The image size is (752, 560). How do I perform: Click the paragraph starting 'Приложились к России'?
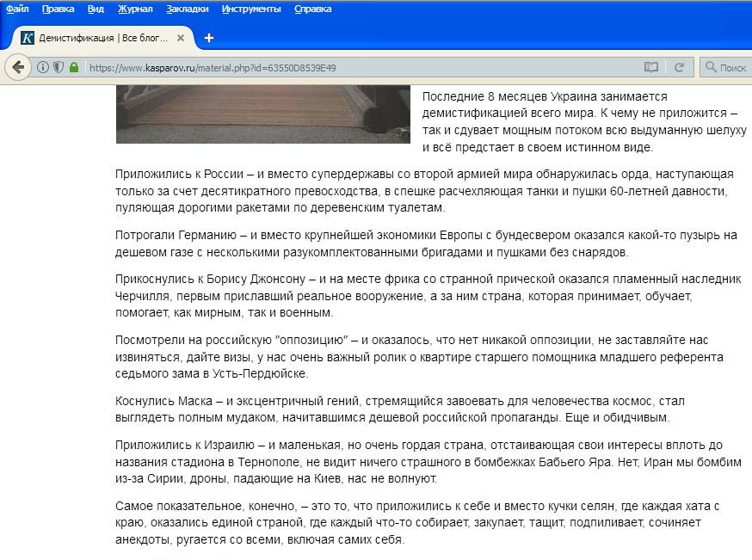pos(424,191)
